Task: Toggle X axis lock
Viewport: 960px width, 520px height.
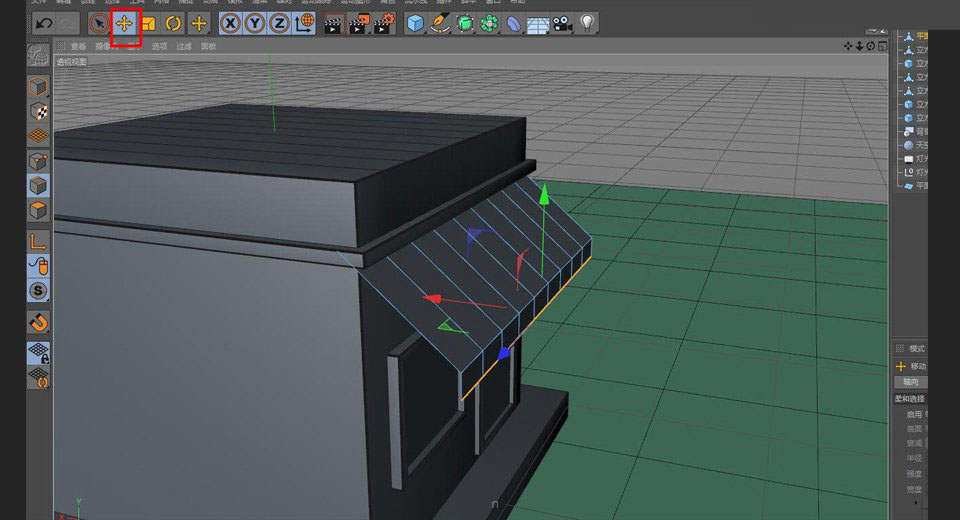Action: point(231,23)
